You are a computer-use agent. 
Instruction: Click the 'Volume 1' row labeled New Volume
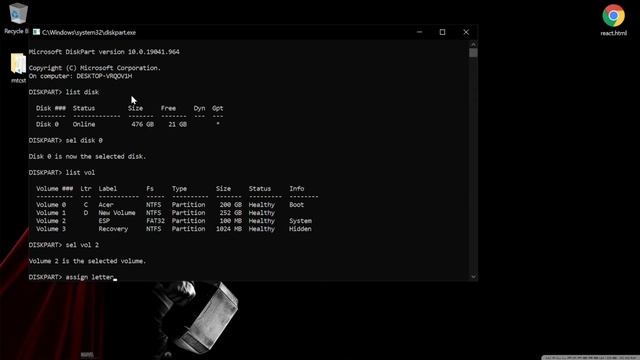pyautogui.click(x=156, y=213)
